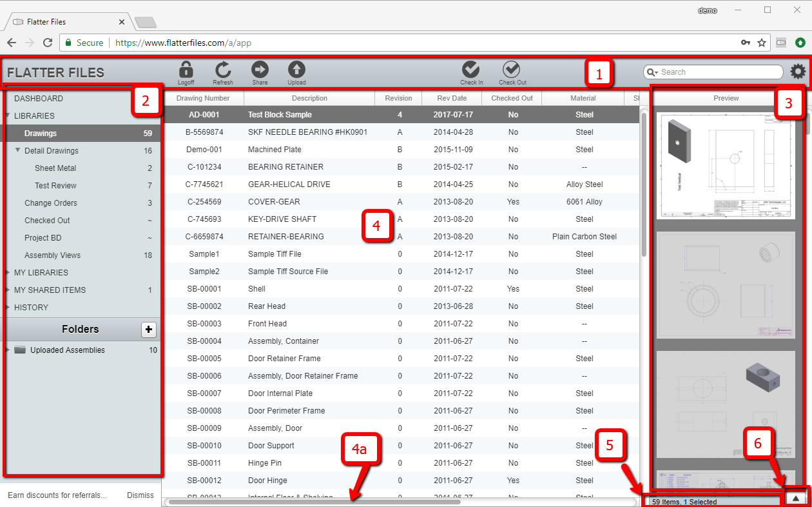Sort by Drawing Number column header
This screenshot has height=507, width=812.
[x=204, y=98]
